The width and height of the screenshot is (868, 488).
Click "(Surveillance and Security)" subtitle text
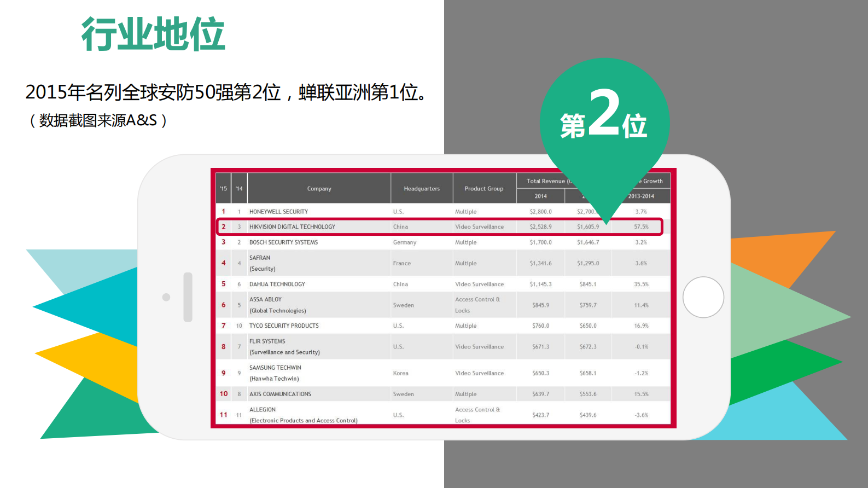pos(285,352)
